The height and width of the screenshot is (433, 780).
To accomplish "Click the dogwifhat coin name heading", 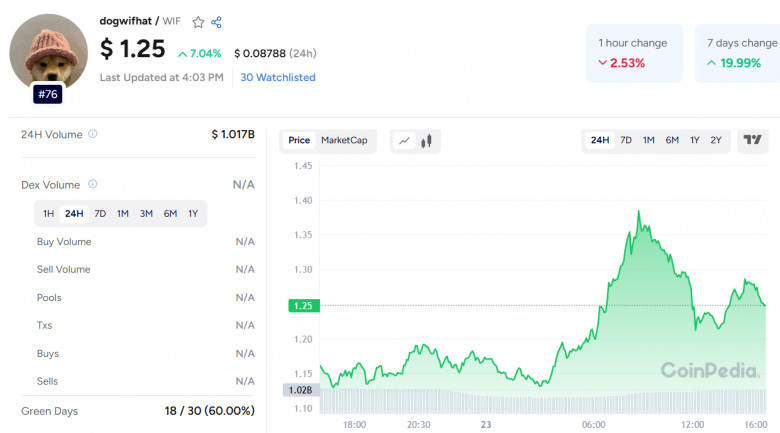I will point(125,21).
